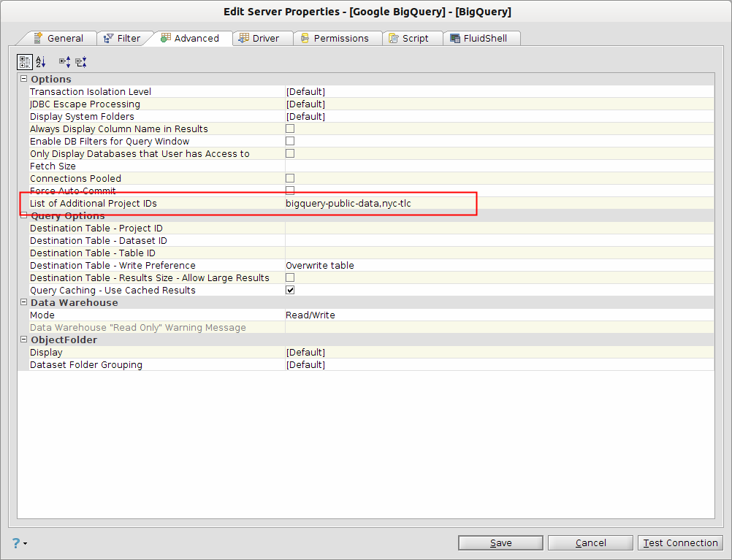Open the help dropdown arrow

click(x=26, y=544)
